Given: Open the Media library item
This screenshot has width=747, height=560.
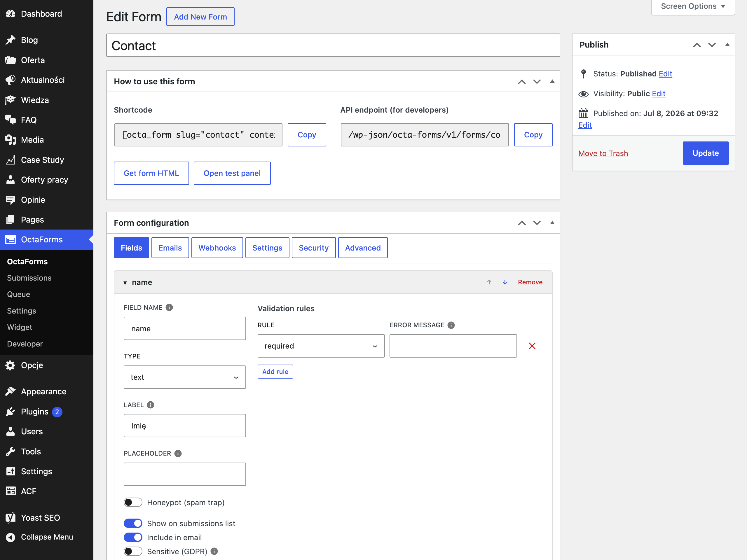Looking at the screenshot, I should (47, 140).
